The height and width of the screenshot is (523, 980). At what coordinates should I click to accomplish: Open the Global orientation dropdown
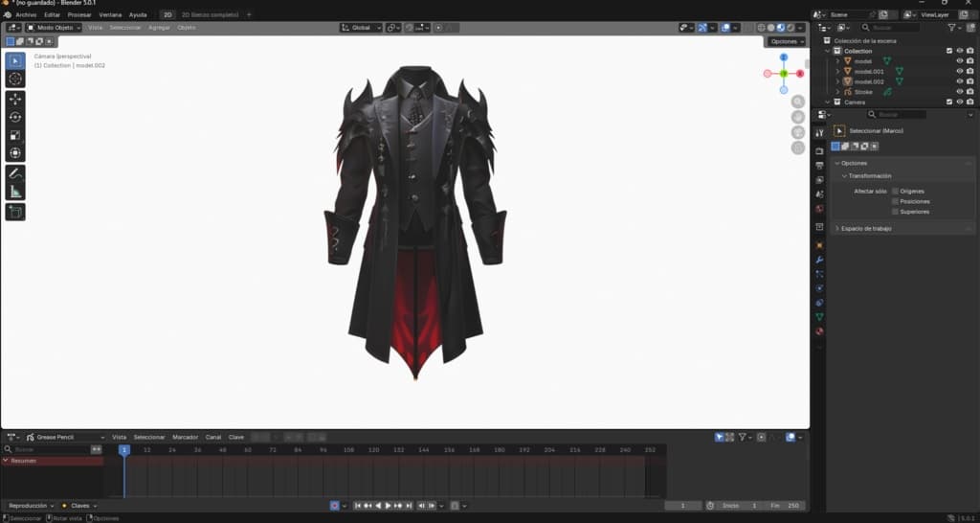pos(361,28)
